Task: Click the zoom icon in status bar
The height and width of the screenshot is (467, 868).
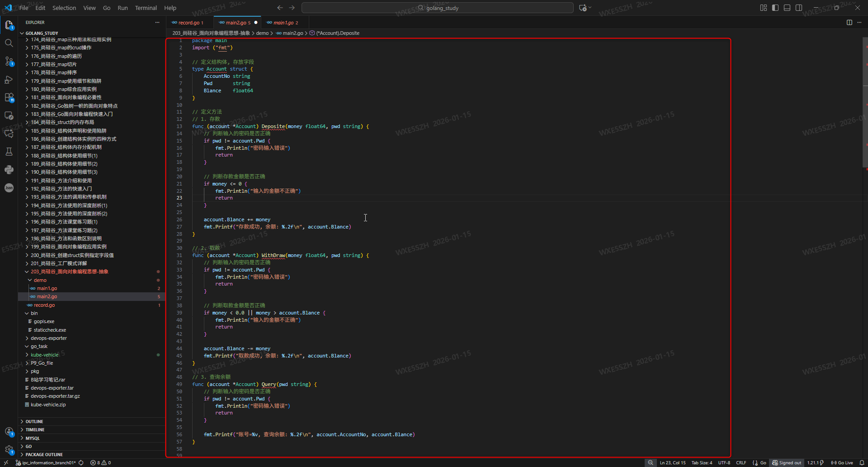Action: point(651,462)
